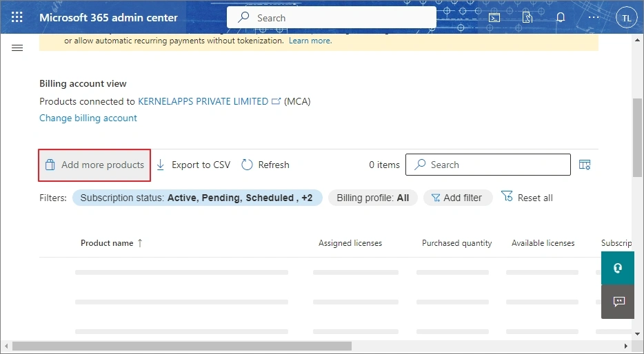Click Add more products button
The height and width of the screenshot is (354, 644).
[x=94, y=165]
